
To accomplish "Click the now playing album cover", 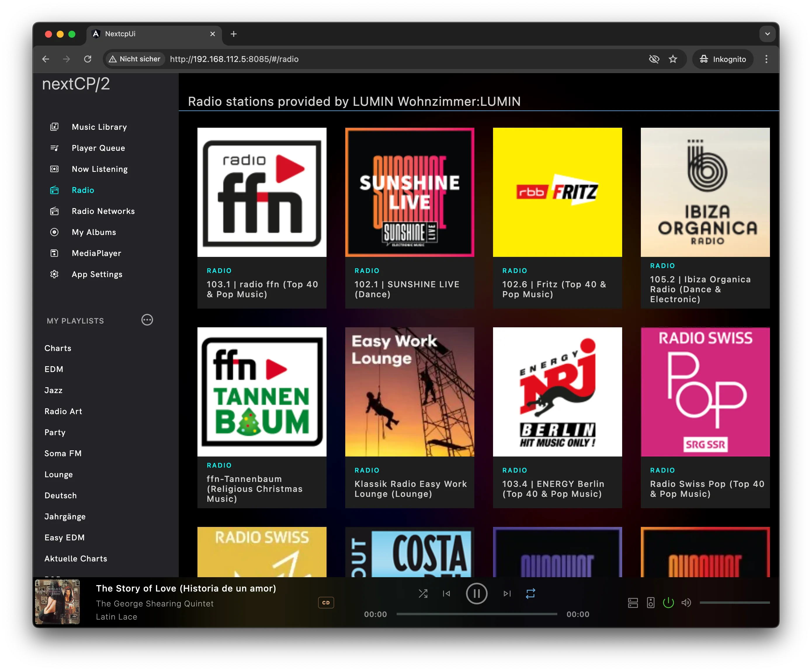I will 58,602.
